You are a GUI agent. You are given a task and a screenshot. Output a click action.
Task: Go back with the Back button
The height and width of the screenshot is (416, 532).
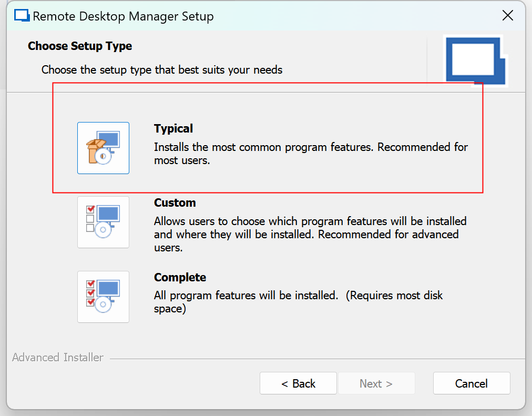point(298,383)
